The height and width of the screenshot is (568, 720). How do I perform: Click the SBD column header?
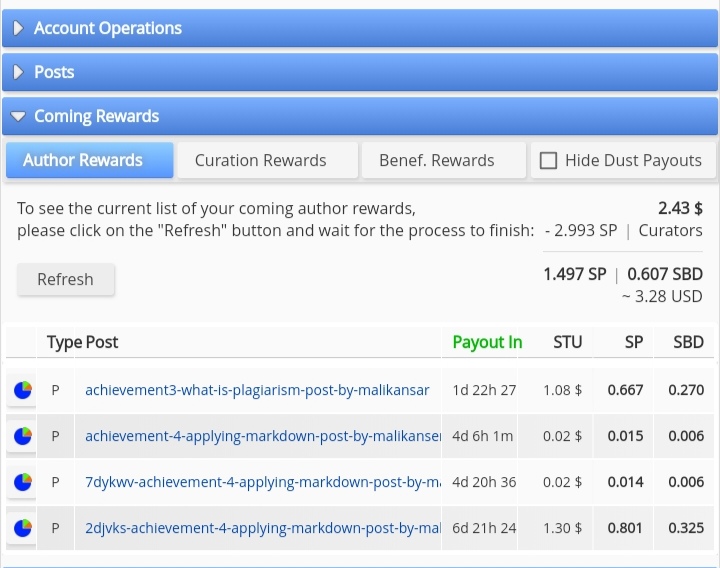pos(688,342)
